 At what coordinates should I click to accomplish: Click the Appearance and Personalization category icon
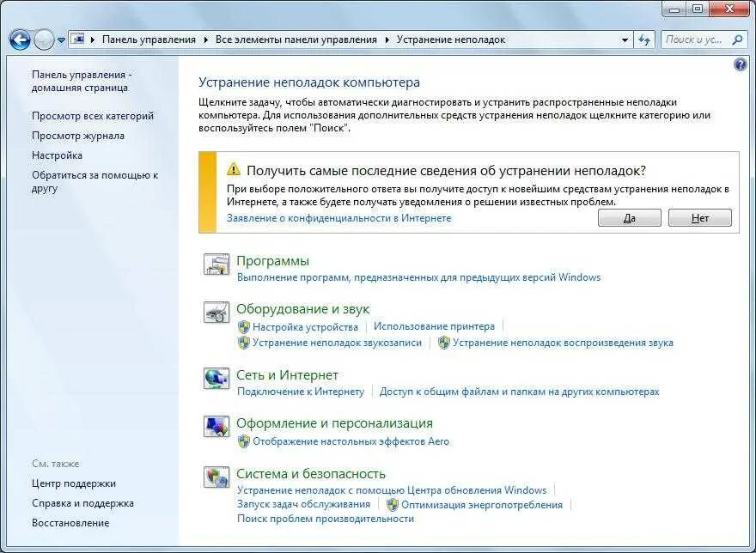216,427
